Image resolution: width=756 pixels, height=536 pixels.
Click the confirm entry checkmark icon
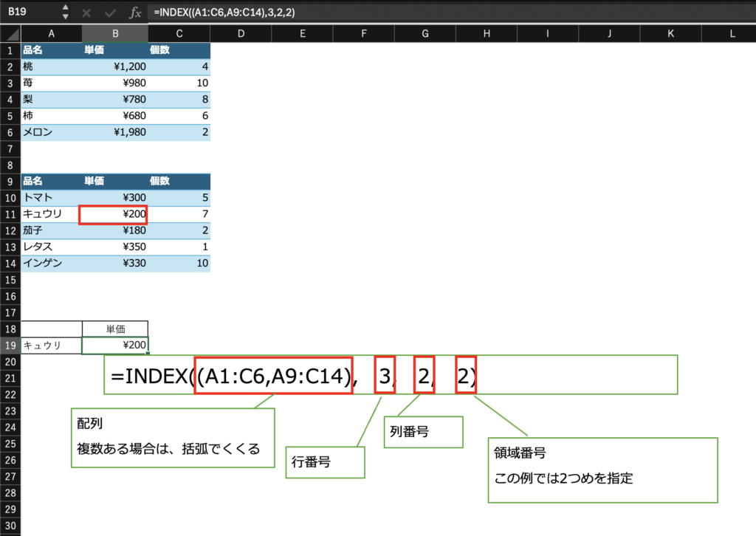tap(111, 13)
